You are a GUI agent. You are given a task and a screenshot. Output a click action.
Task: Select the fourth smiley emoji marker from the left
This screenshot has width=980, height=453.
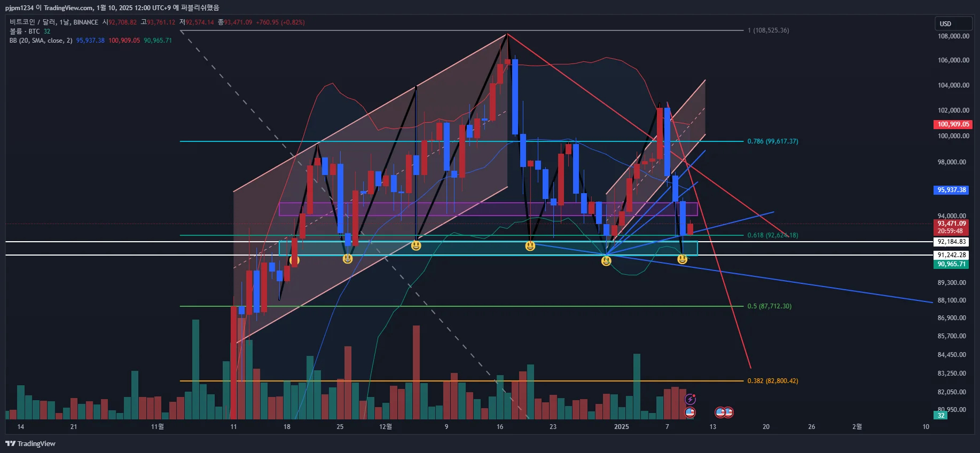(530, 245)
